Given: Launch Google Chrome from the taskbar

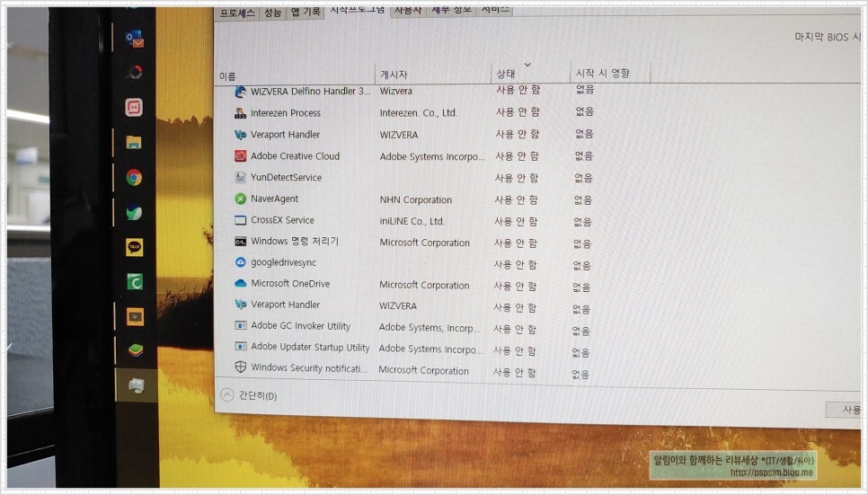Looking at the screenshot, I should 134,177.
